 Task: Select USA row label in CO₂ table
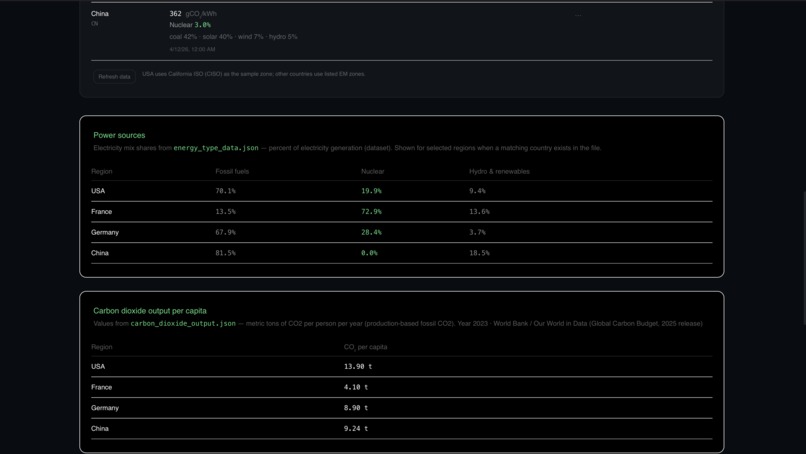[x=98, y=367]
